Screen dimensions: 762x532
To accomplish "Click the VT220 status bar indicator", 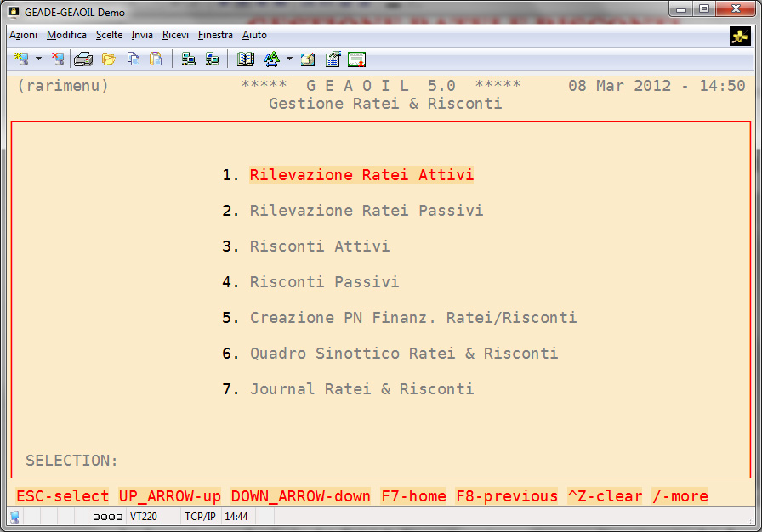I will pos(143,517).
